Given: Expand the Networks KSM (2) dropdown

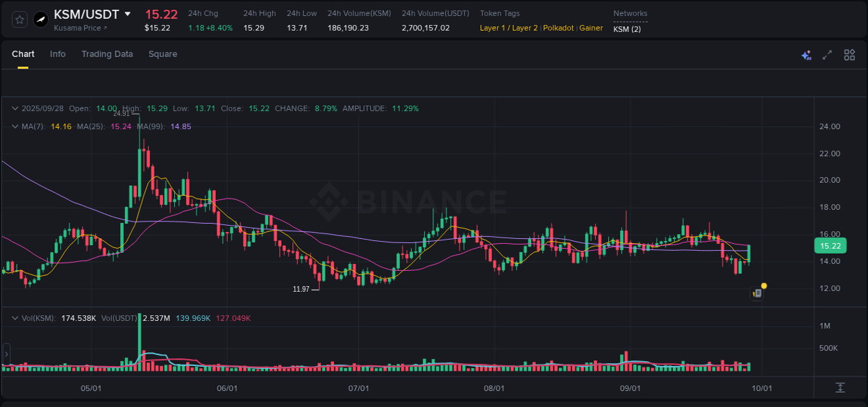Looking at the screenshot, I should click(x=628, y=28).
